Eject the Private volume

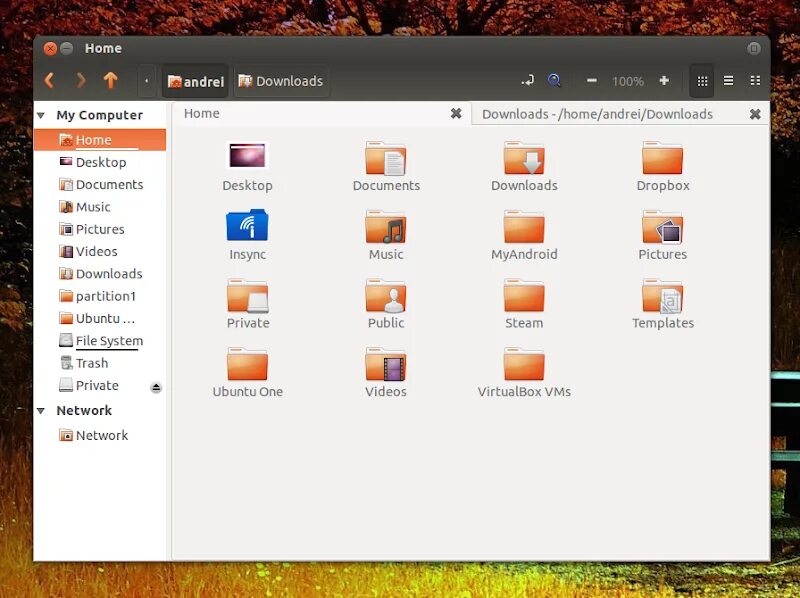pos(156,386)
